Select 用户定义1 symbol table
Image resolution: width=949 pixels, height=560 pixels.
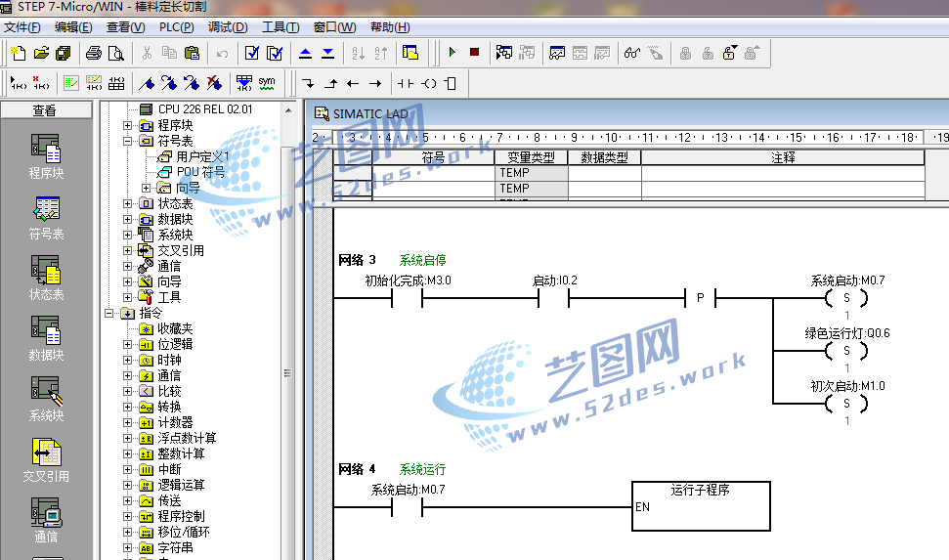pyautogui.click(x=202, y=156)
